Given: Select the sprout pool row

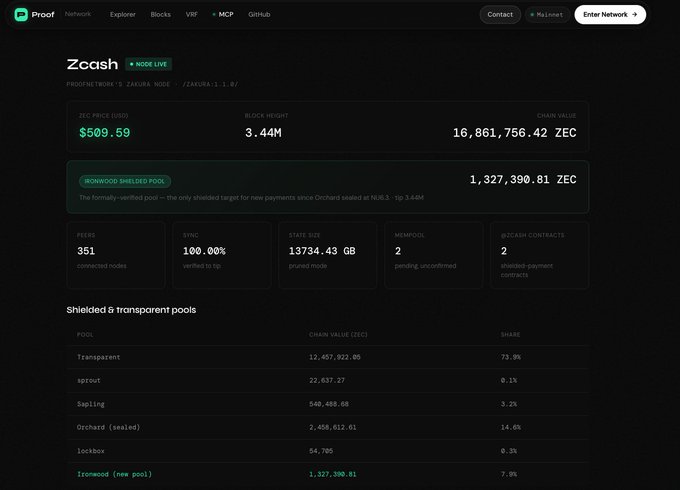Looking at the screenshot, I should pyautogui.click(x=327, y=381).
